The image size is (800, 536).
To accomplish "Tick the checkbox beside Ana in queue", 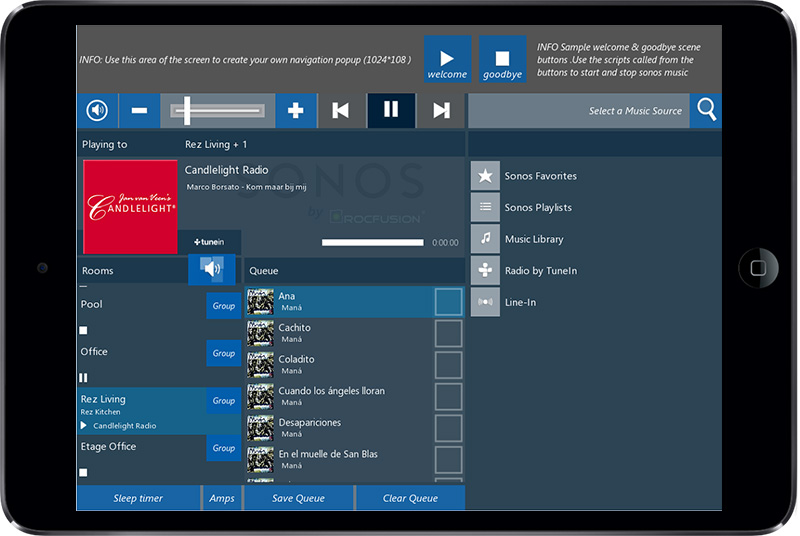I will click(x=449, y=302).
